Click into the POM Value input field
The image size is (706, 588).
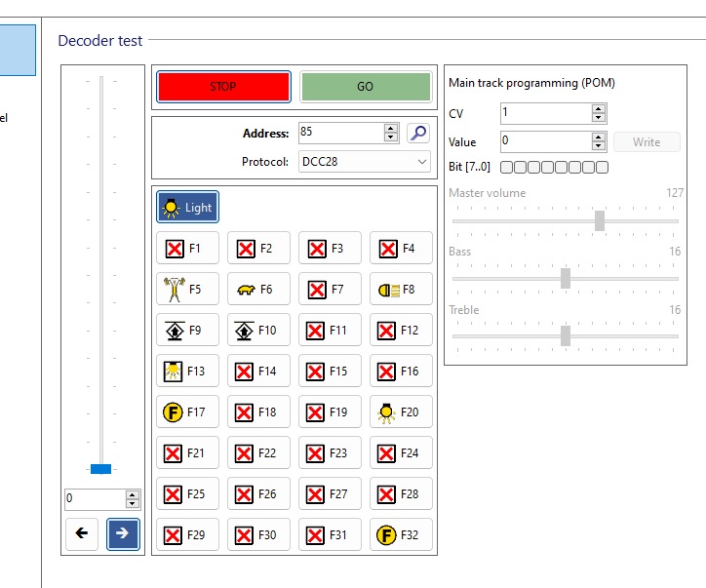coord(546,141)
